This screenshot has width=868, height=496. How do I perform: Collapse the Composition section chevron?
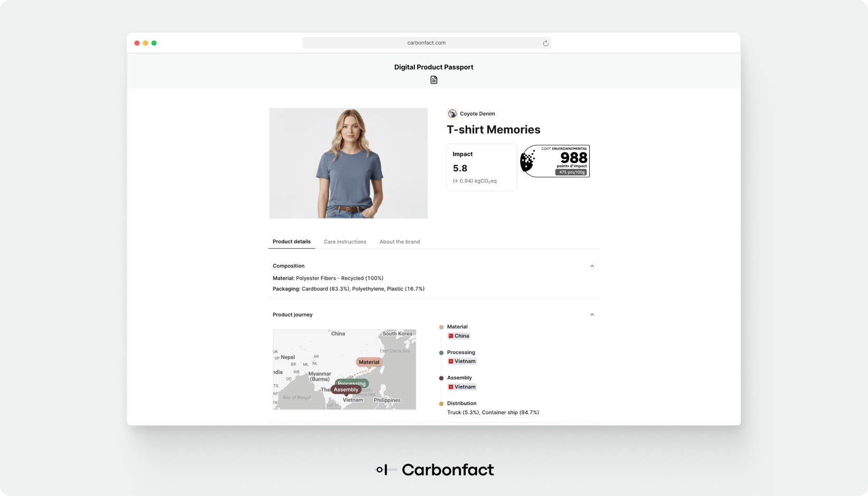[x=592, y=266]
